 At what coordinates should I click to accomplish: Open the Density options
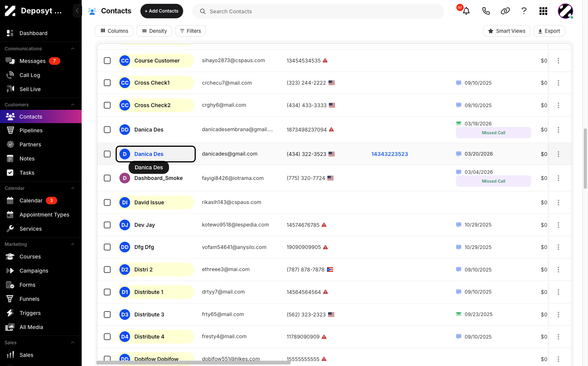click(x=154, y=31)
